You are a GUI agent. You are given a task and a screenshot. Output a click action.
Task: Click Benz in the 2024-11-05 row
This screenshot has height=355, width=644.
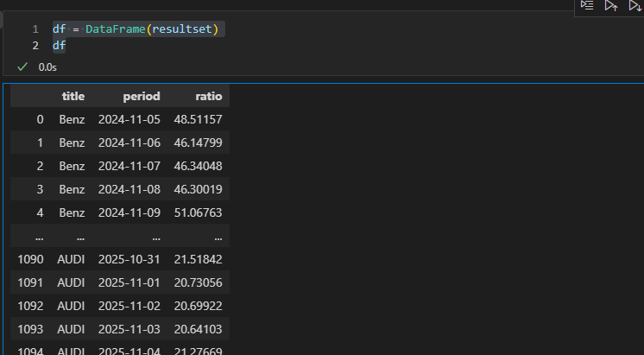[x=72, y=119]
